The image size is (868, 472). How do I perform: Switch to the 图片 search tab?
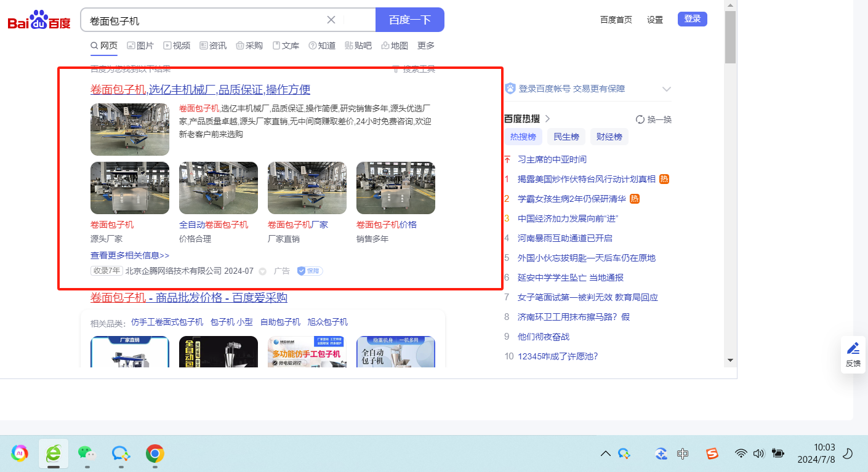140,46
